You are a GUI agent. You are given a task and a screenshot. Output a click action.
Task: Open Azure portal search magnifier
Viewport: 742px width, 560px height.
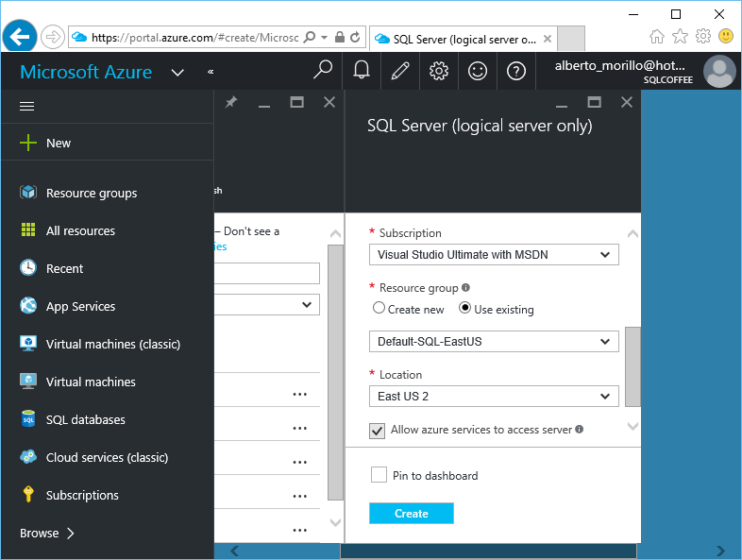click(323, 71)
